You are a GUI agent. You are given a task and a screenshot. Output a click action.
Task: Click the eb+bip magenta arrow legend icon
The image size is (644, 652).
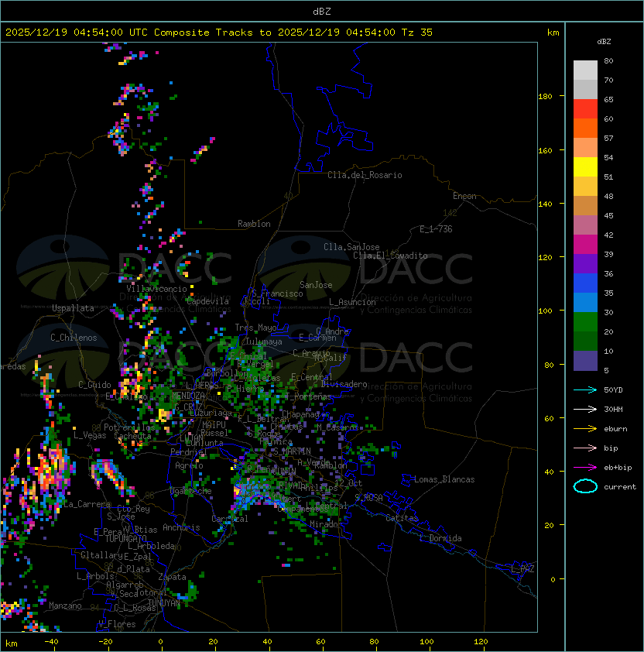585,468
